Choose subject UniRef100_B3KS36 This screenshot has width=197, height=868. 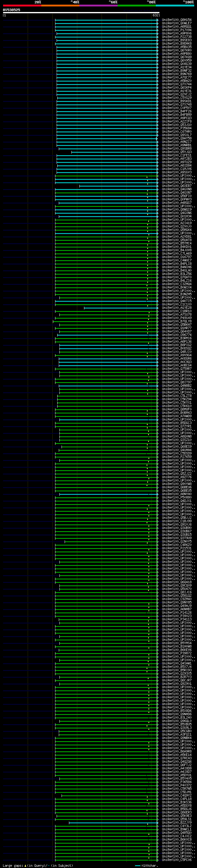(x=177, y=802)
